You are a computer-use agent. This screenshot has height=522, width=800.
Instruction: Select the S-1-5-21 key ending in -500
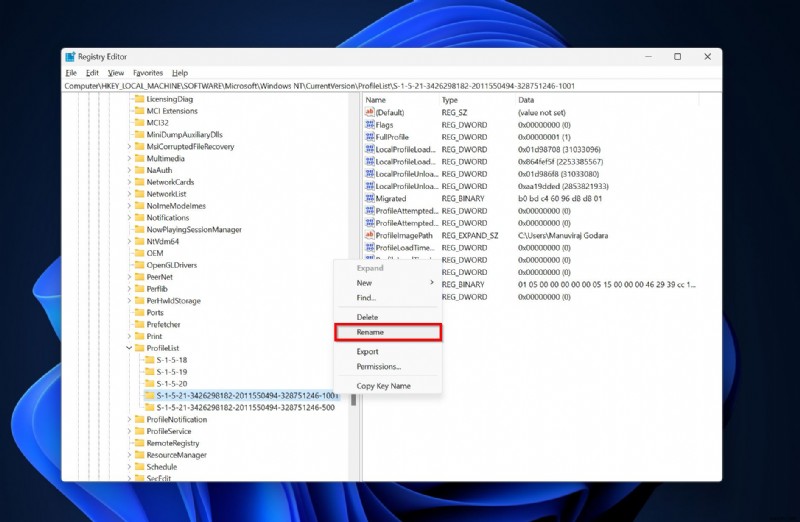tap(245, 407)
